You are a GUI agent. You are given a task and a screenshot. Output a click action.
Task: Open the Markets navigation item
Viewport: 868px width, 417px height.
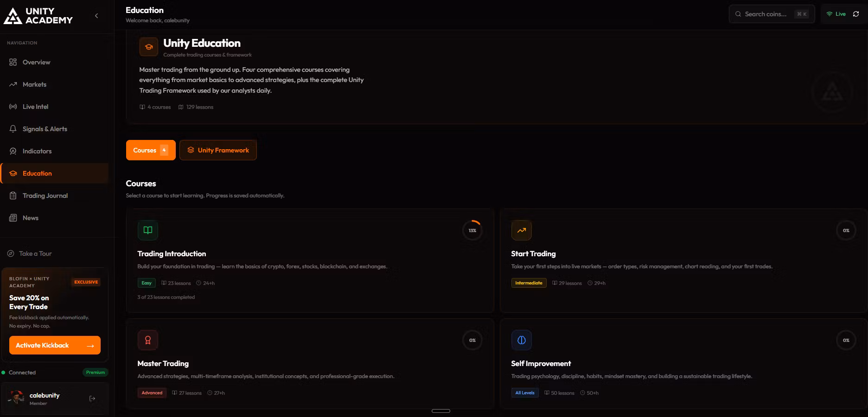click(x=34, y=84)
